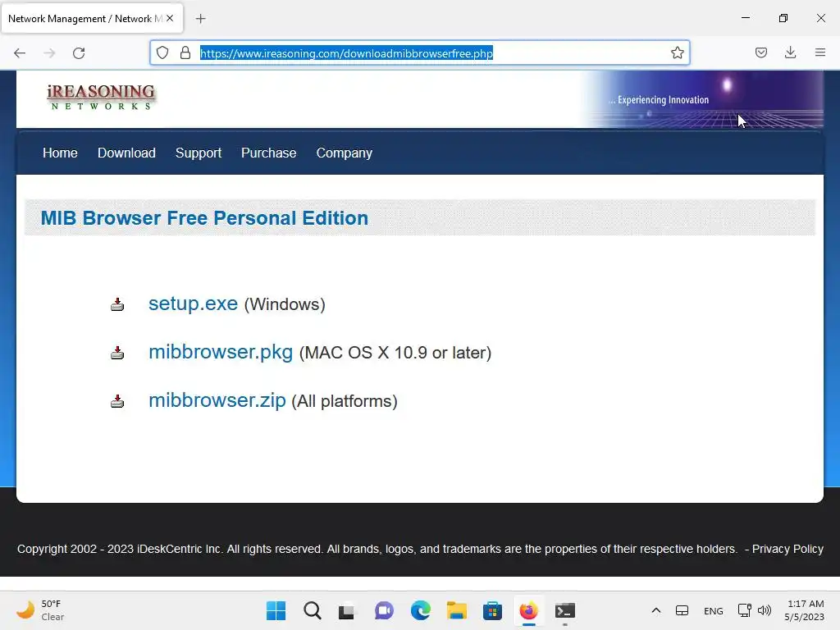Bookmark this page with the star icon
Screen dimensions: 840x630
tap(677, 52)
